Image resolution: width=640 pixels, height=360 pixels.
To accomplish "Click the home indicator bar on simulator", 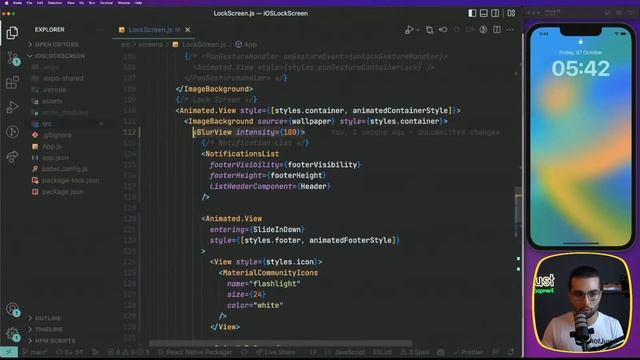I will click(581, 243).
